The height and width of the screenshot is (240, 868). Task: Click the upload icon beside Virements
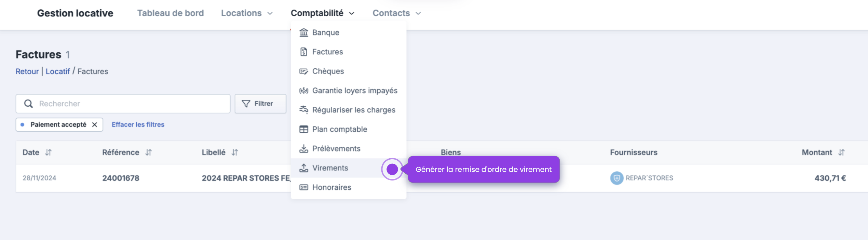click(x=303, y=168)
